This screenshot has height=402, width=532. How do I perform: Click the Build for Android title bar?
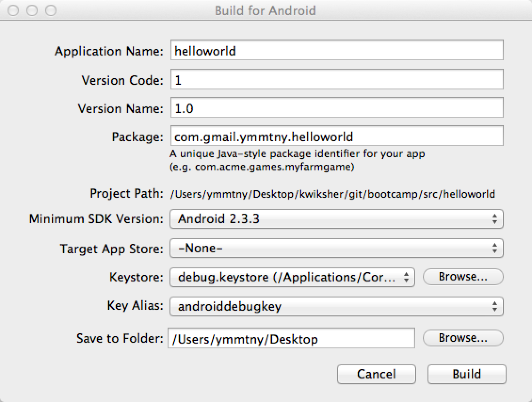pyautogui.click(x=266, y=10)
